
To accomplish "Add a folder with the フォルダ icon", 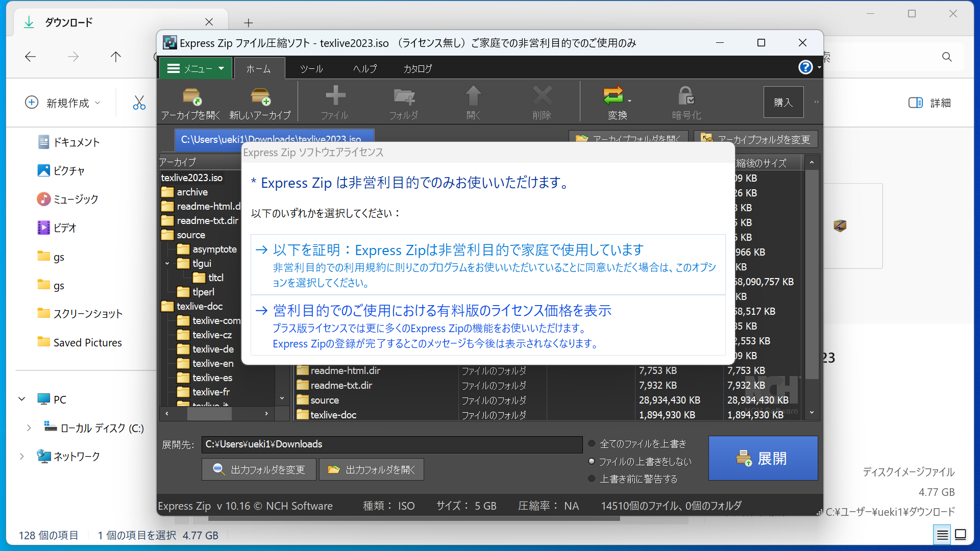I will point(404,101).
